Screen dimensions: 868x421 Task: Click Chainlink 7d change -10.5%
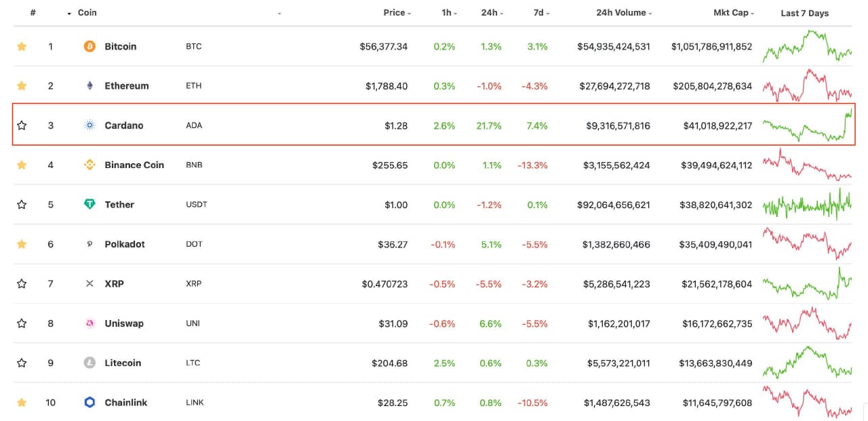tap(533, 402)
